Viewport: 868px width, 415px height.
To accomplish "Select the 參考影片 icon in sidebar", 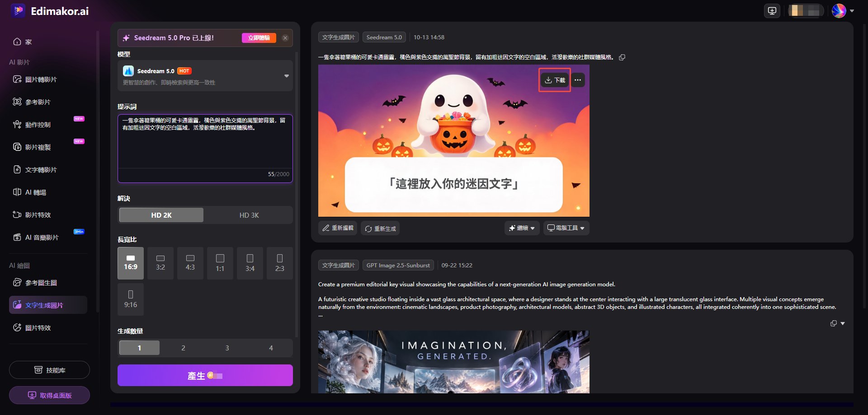I will pyautogui.click(x=17, y=102).
